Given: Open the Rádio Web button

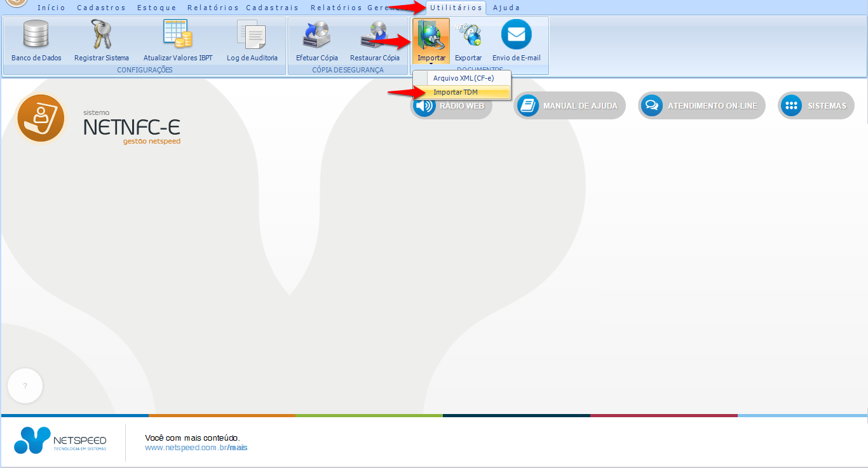Looking at the screenshot, I should [x=451, y=106].
